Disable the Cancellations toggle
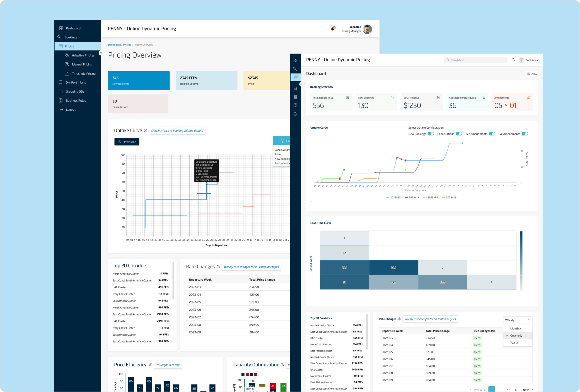This screenshot has width=580, height=392. (459, 134)
